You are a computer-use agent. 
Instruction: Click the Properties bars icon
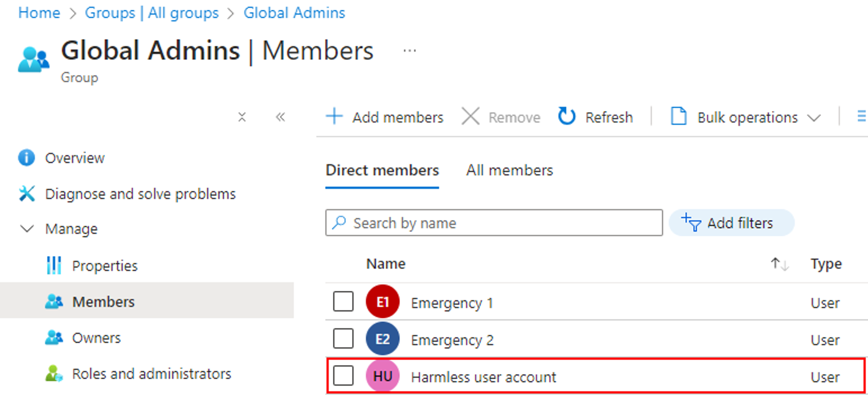click(54, 266)
